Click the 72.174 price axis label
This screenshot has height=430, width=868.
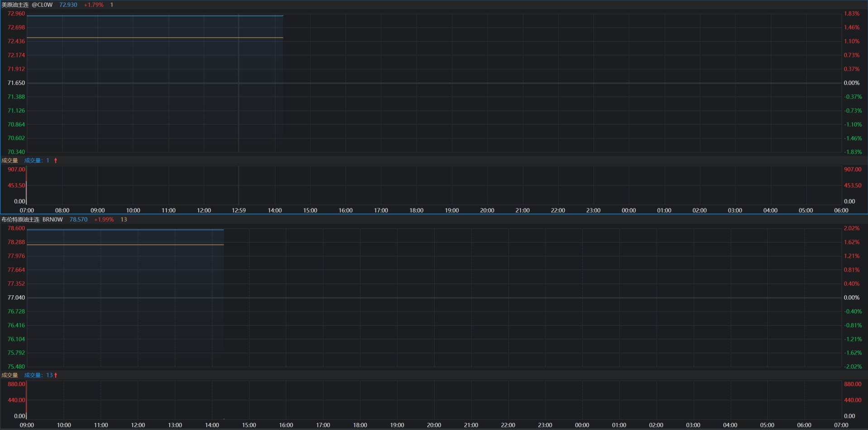pos(16,55)
